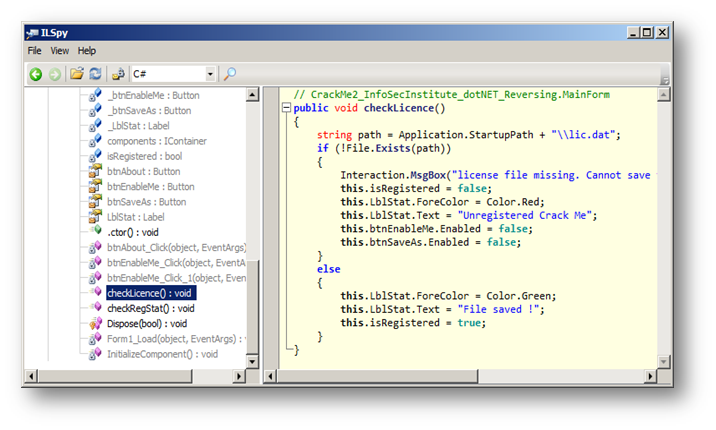Screen dimensions: 716x430
Task: Click the toolbar overflow chevron
Action: tap(665, 80)
